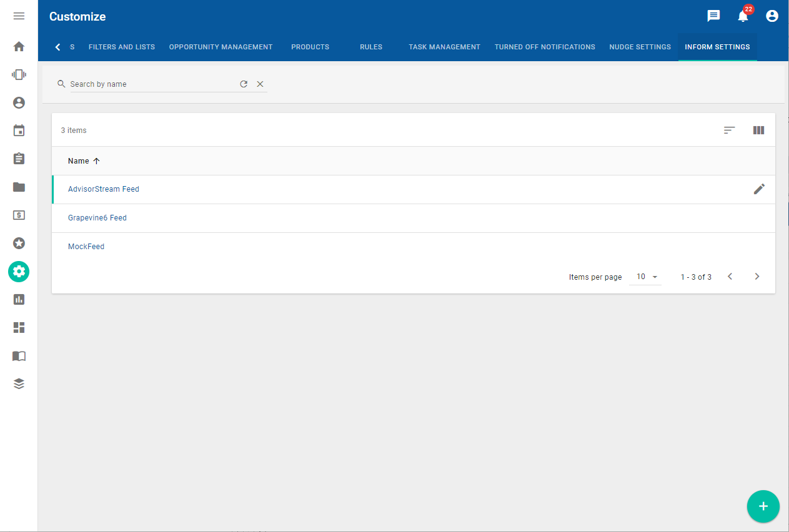This screenshot has height=532, width=789.
Task: Click into the Search by name field
Action: click(150, 84)
